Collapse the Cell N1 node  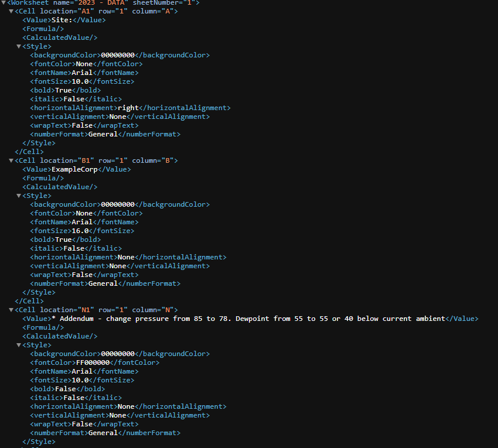tap(11, 310)
